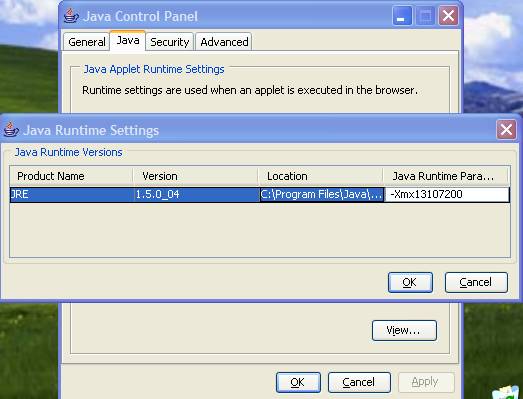The image size is (523, 399).
Task: Cancel the Java Runtime Settings dialog
Action: tap(476, 282)
